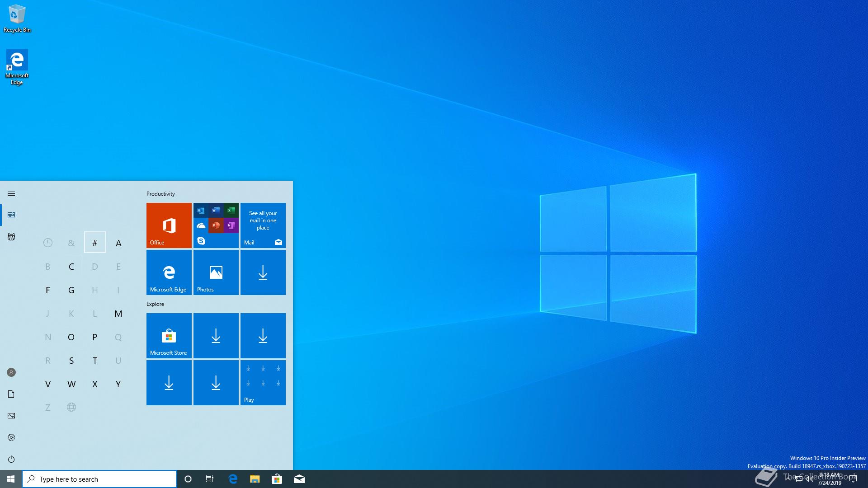Image resolution: width=868 pixels, height=488 pixels.
Task: Jump to apps starting with G
Action: tap(71, 290)
